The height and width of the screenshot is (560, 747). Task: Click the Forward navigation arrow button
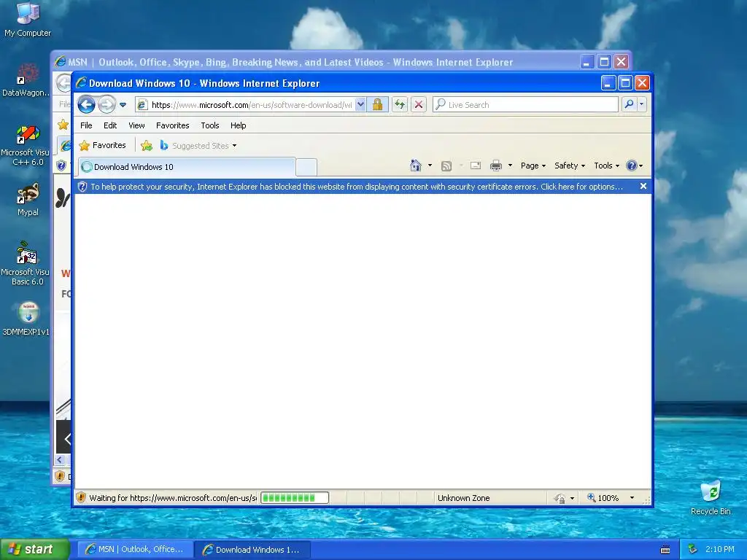tap(107, 104)
